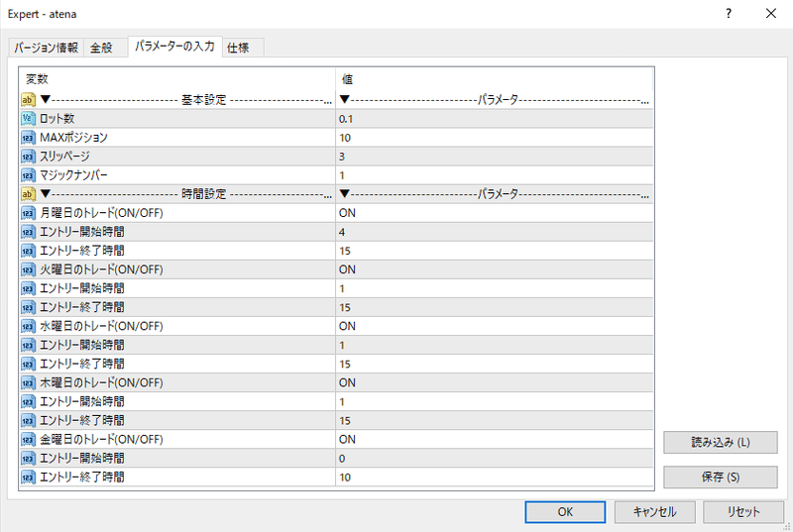Select the エントリー開始時間 value 0
This screenshot has height=532, width=793.
coord(342,459)
